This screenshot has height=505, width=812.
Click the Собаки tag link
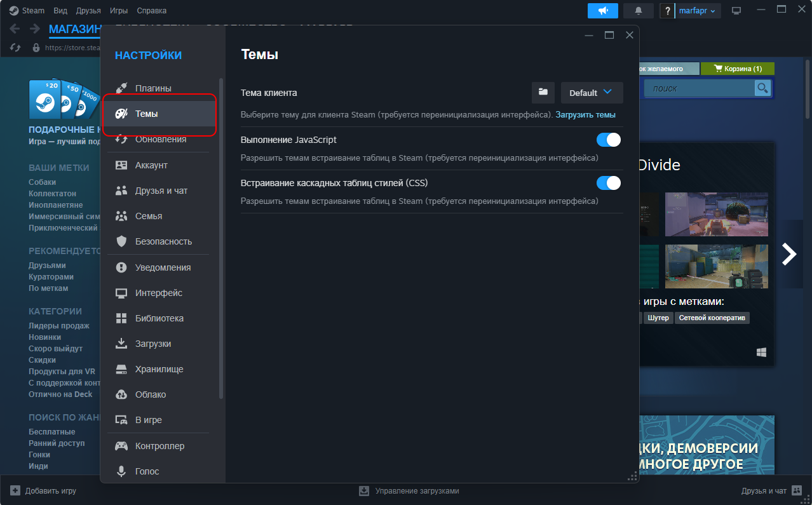click(x=42, y=182)
